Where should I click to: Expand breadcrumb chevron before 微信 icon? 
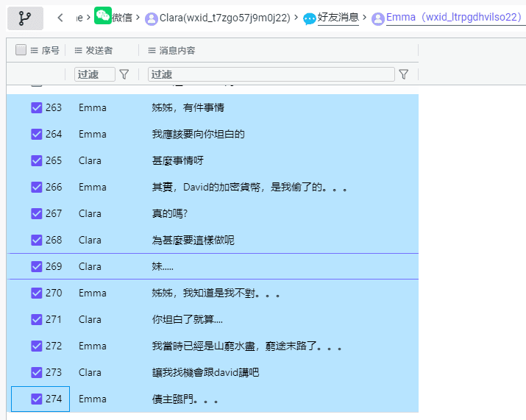tap(88, 17)
